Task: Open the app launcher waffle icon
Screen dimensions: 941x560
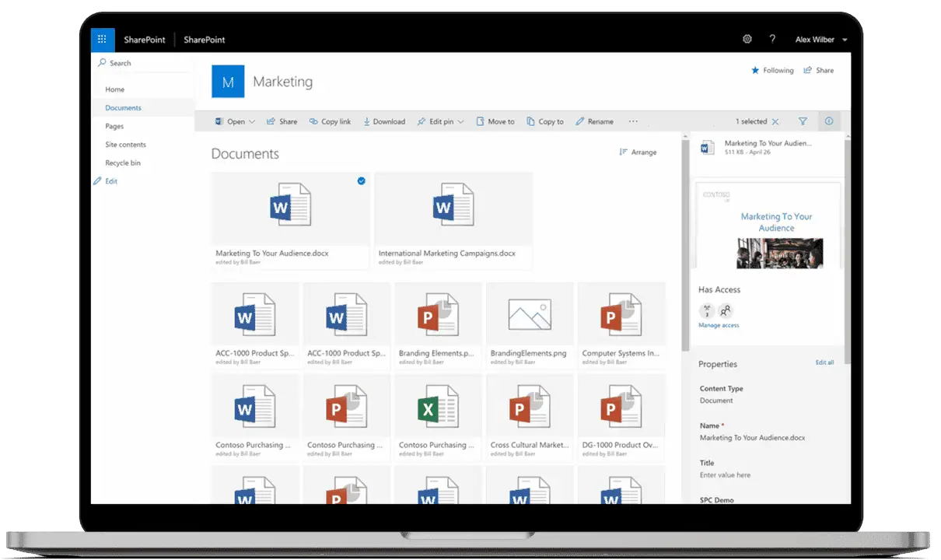Action: tap(103, 39)
